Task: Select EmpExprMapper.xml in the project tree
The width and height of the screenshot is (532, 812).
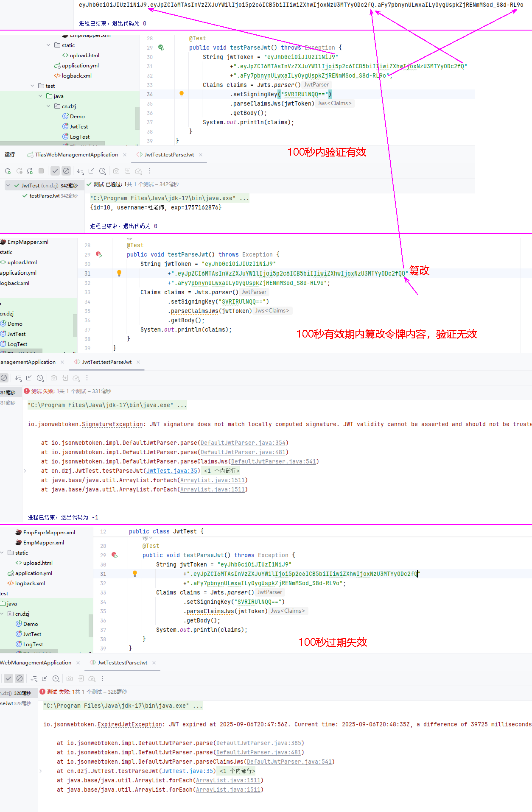Action: click(49, 533)
